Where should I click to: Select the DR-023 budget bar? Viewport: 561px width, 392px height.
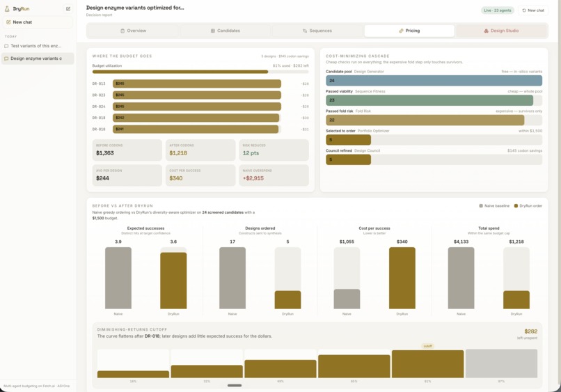tap(197, 95)
